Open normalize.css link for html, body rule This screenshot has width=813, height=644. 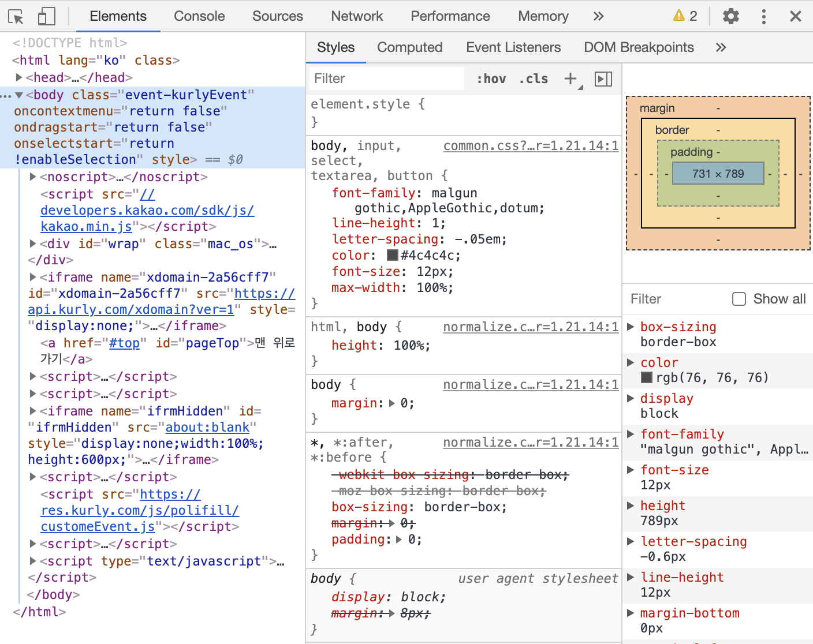tap(531, 327)
